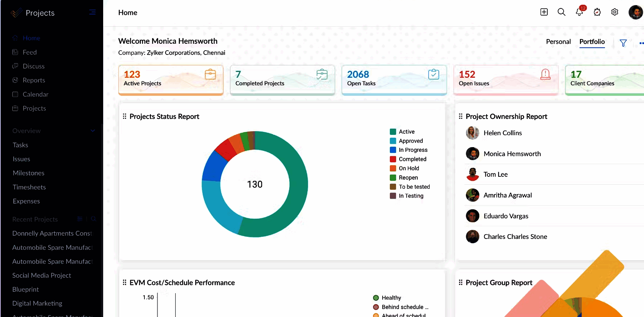Toggle Active legend swatch in status chart
This screenshot has width=644, height=317.
[x=393, y=132]
